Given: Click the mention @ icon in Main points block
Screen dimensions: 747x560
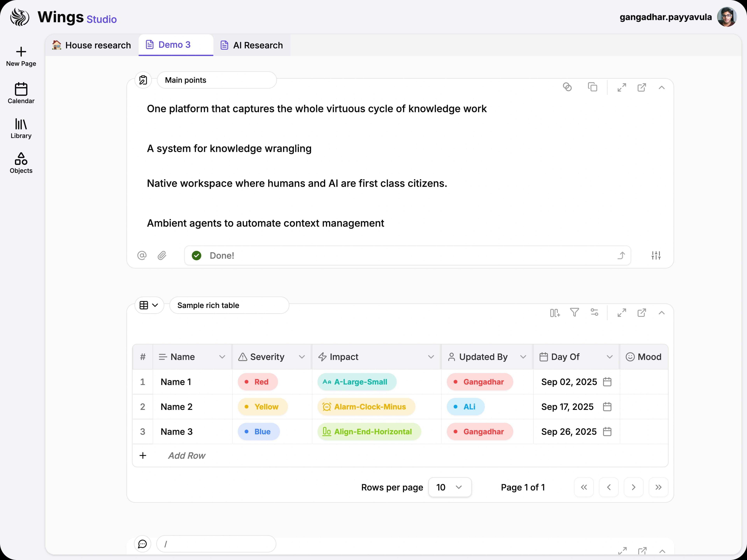Looking at the screenshot, I should coord(142,255).
